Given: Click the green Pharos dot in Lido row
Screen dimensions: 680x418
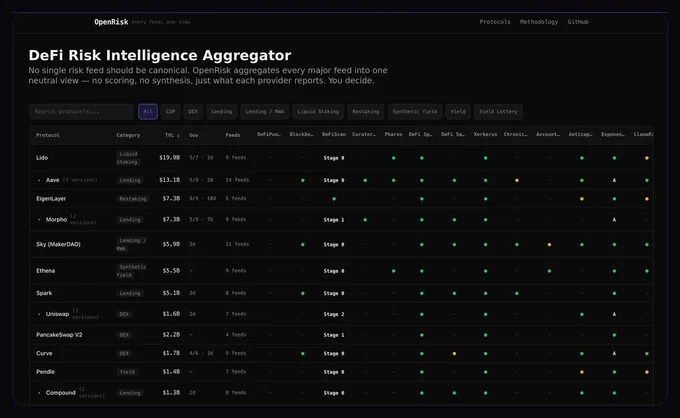Looking at the screenshot, I should pos(393,158).
